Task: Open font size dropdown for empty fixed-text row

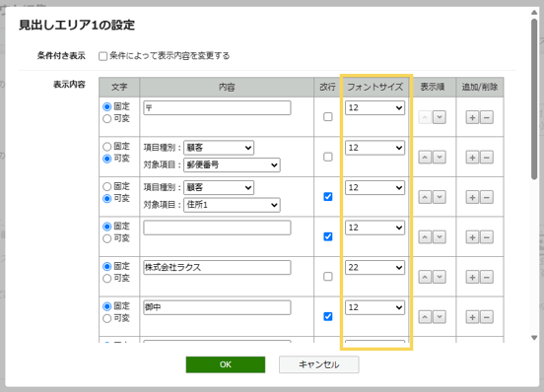Action: click(x=374, y=228)
